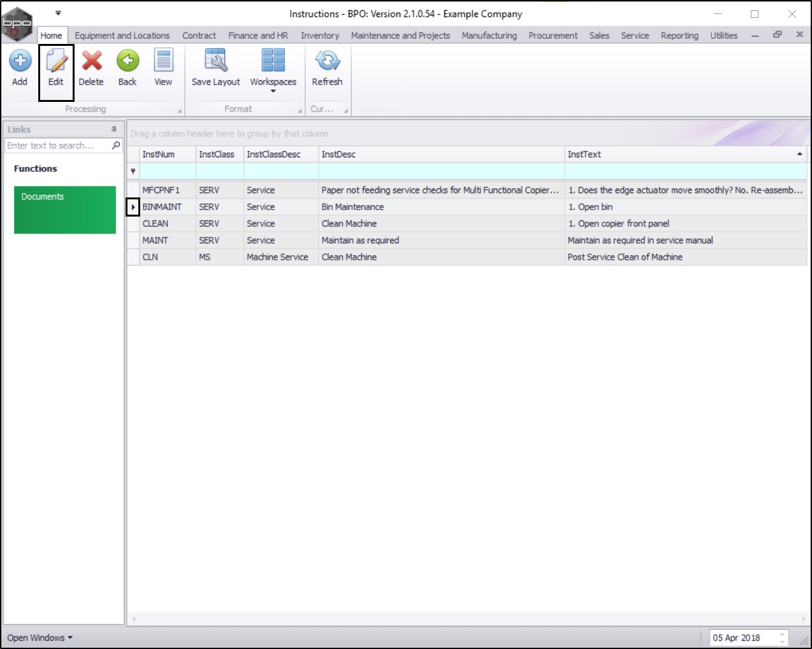Sort by InstDesc column header
The image size is (812, 649).
click(x=442, y=154)
